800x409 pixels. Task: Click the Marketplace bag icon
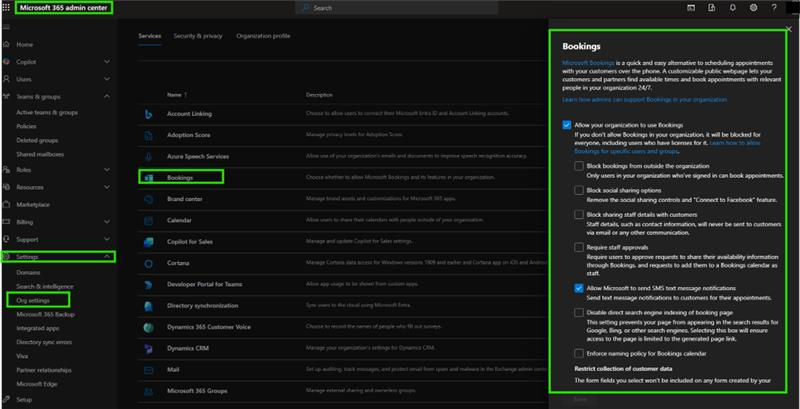[6, 204]
